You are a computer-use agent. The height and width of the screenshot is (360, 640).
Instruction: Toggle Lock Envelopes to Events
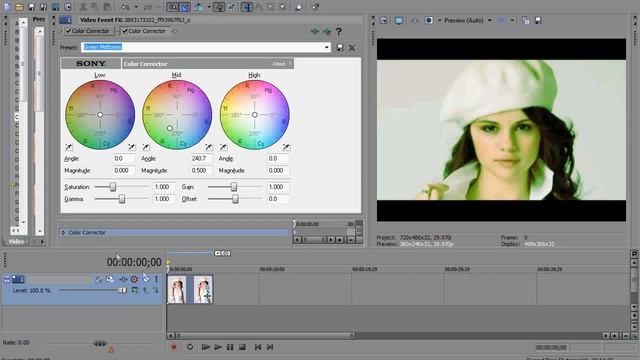pyautogui.click(x=219, y=7)
